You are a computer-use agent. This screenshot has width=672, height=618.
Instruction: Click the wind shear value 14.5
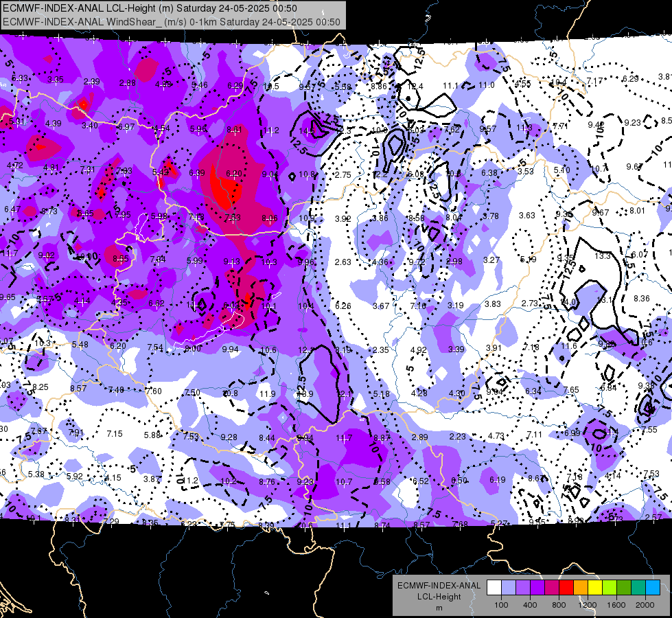[307, 130]
